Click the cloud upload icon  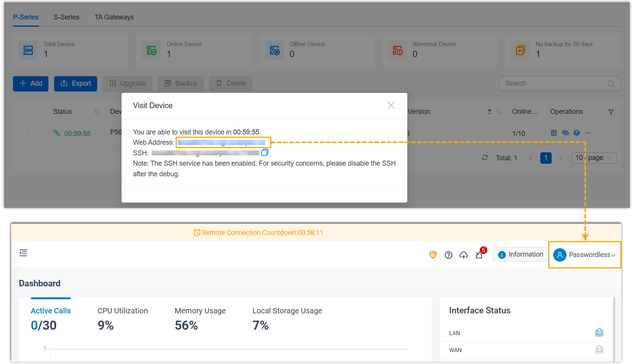[x=463, y=255]
